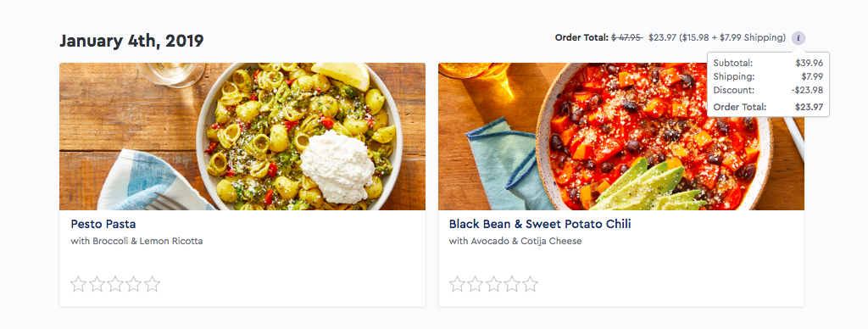868x329 pixels.
Task: Click the January 4th, 2019 heading
Action: (131, 41)
